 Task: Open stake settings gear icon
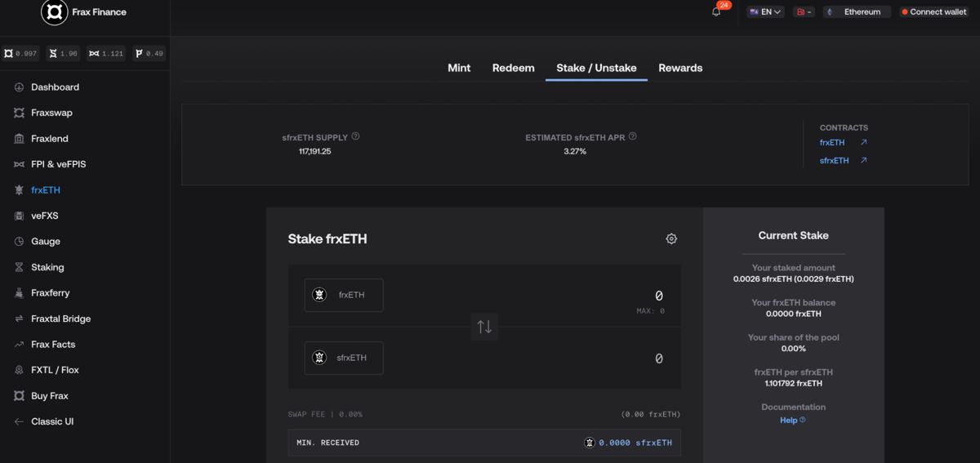pos(671,238)
